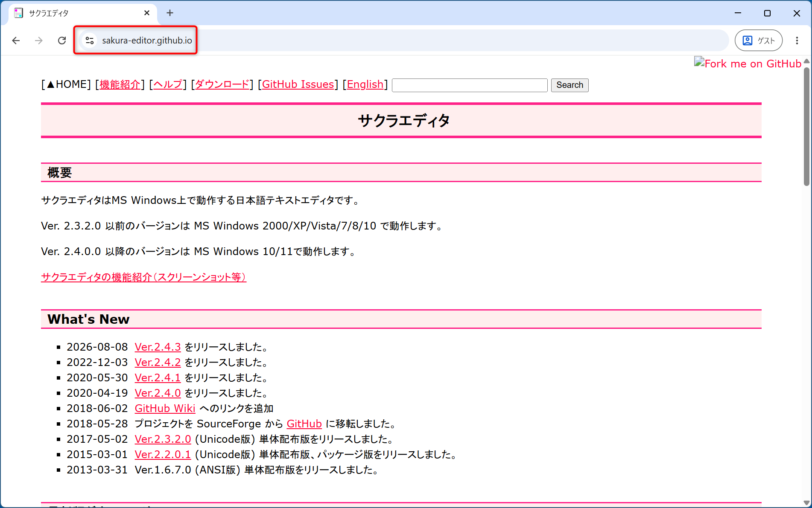
Task: Click the address bar URL sakura-editor.github.io
Action: click(x=147, y=41)
